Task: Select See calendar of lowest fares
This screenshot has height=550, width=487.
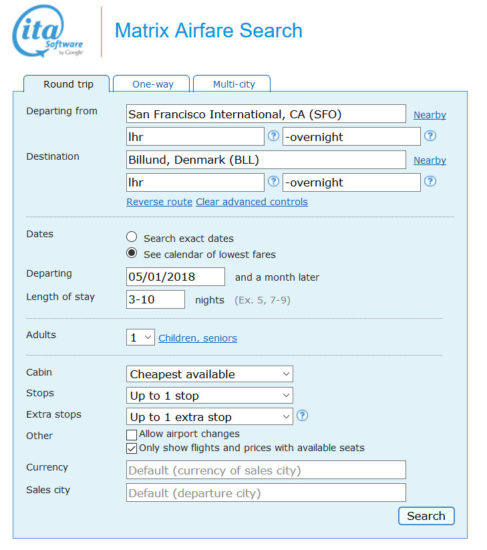Action: 132,253
